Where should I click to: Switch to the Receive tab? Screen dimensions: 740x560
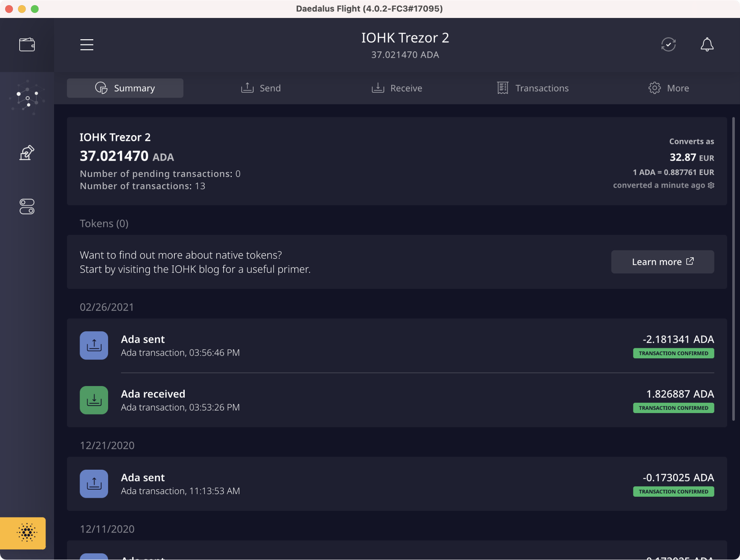pos(397,88)
